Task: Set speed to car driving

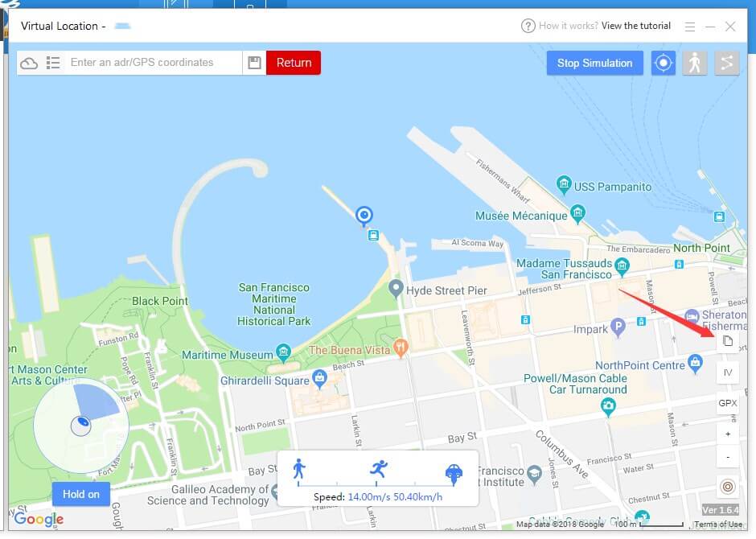Action: (x=454, y=474)
